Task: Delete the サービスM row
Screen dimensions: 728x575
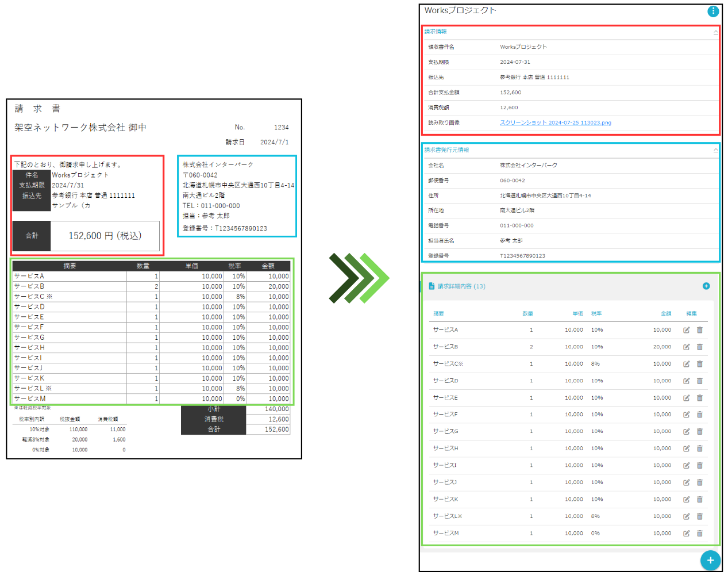Action: [700, 534]
